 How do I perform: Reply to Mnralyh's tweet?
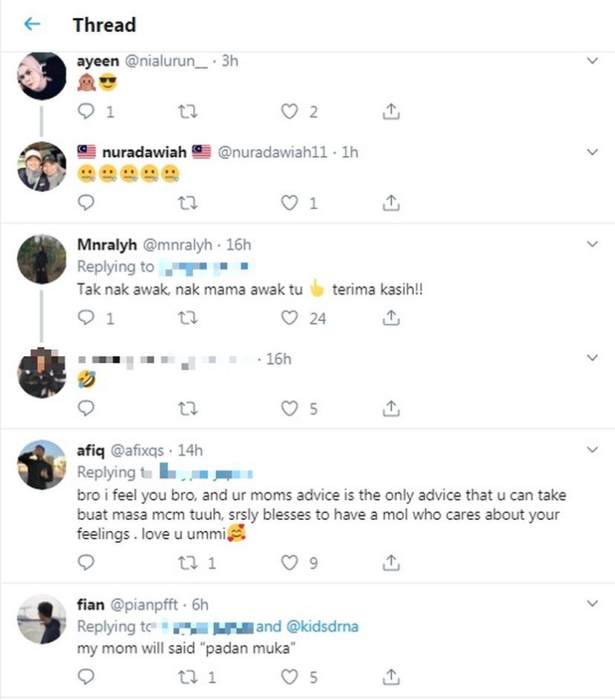(86, 318)
